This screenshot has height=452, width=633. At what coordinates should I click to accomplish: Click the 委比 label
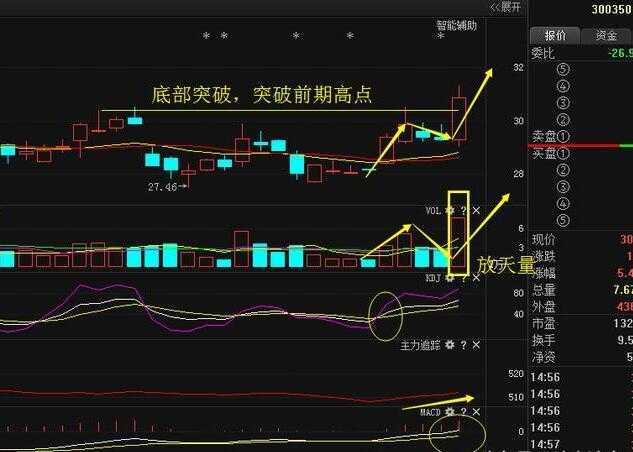coord(543,53)
